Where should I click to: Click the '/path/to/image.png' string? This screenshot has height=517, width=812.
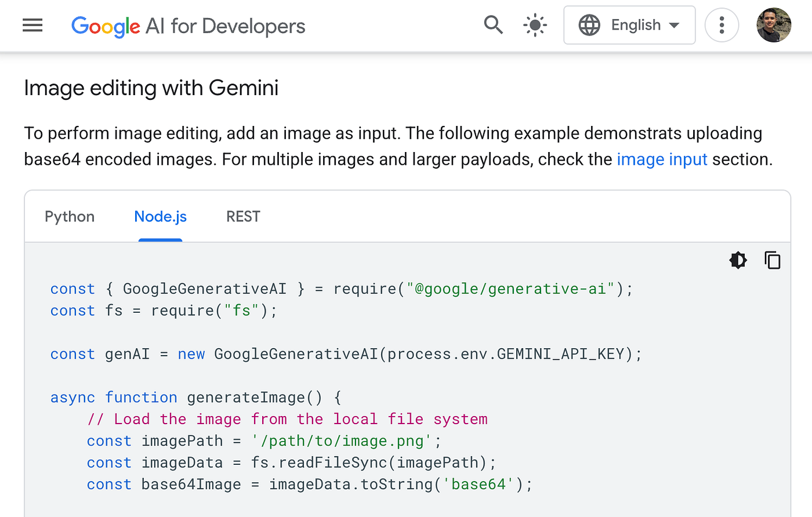(342, 441)
